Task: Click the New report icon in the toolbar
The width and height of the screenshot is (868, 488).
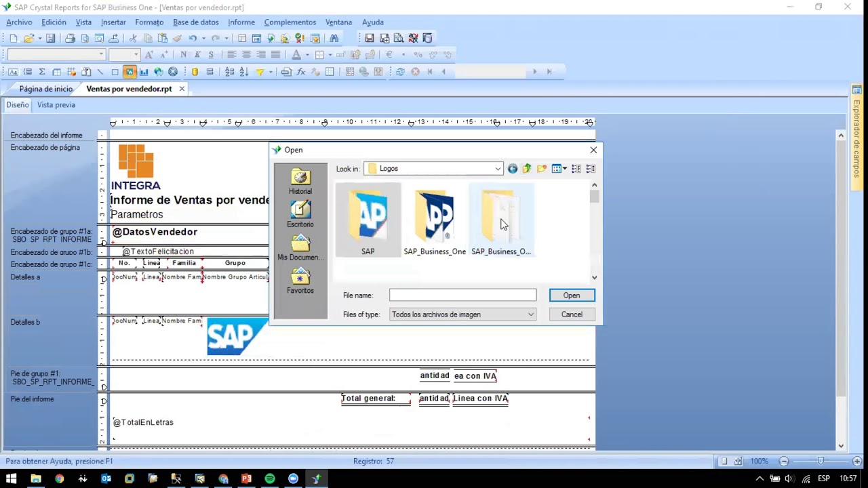Action: click(x=13, y=39)
